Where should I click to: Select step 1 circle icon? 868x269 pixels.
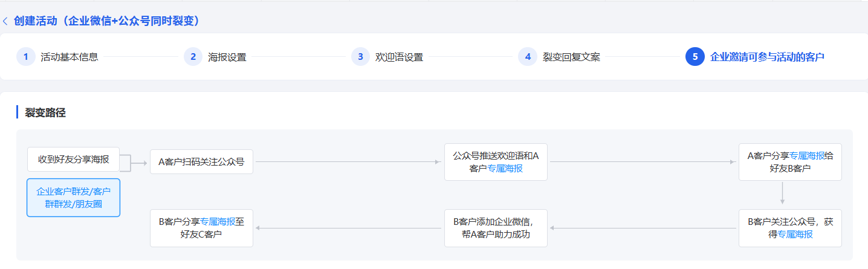25,57
